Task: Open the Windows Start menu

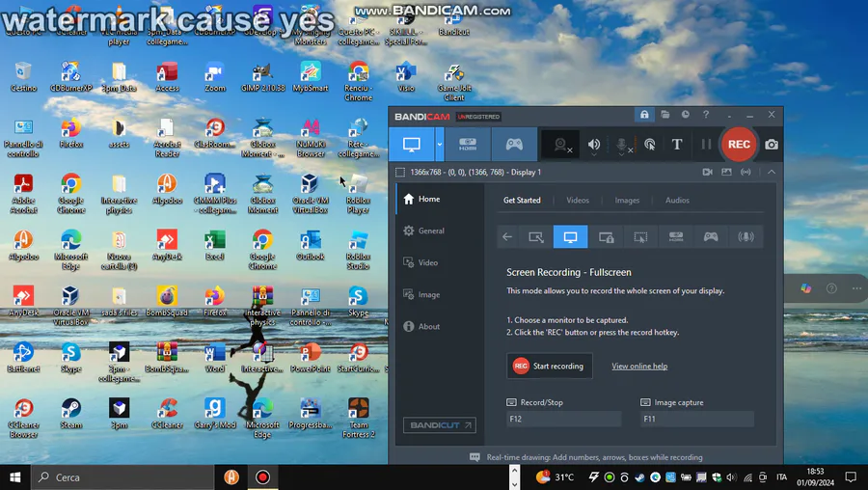Action: coord(14,477)
